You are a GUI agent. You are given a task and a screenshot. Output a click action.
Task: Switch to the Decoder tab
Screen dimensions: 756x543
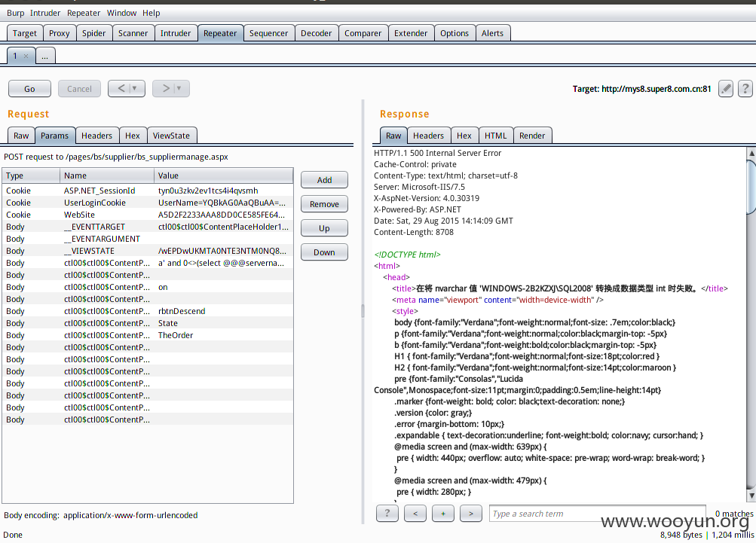[317, 33]
